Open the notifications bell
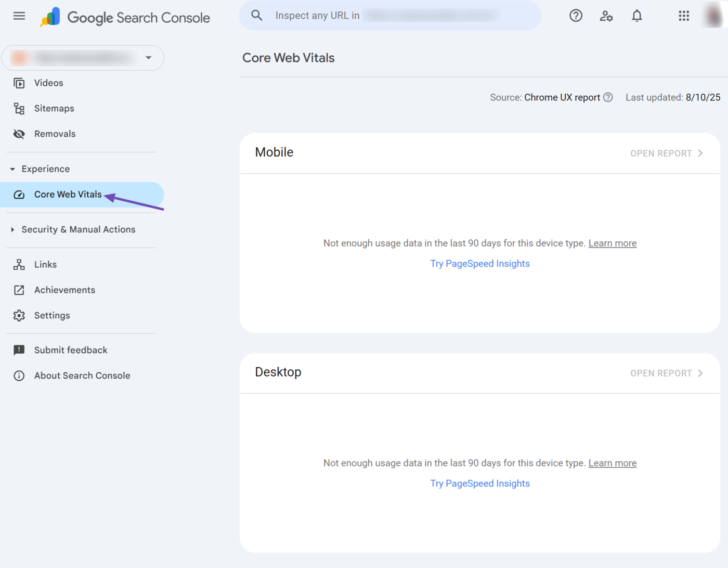This screenshot has width=728, height=568. (x=636, y=16)
